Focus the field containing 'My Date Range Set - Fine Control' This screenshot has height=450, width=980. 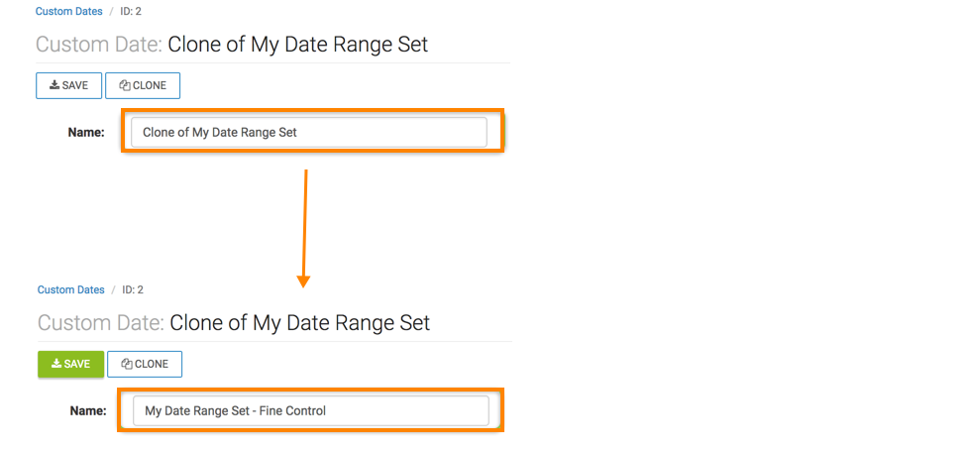click(310, 410)
